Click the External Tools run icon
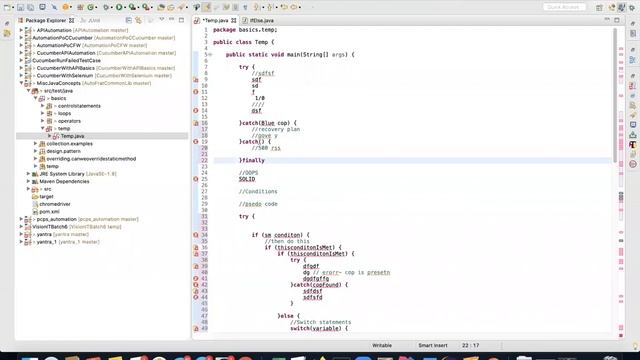The width and height of the screenshot is (640, 360). click(146, 7)
